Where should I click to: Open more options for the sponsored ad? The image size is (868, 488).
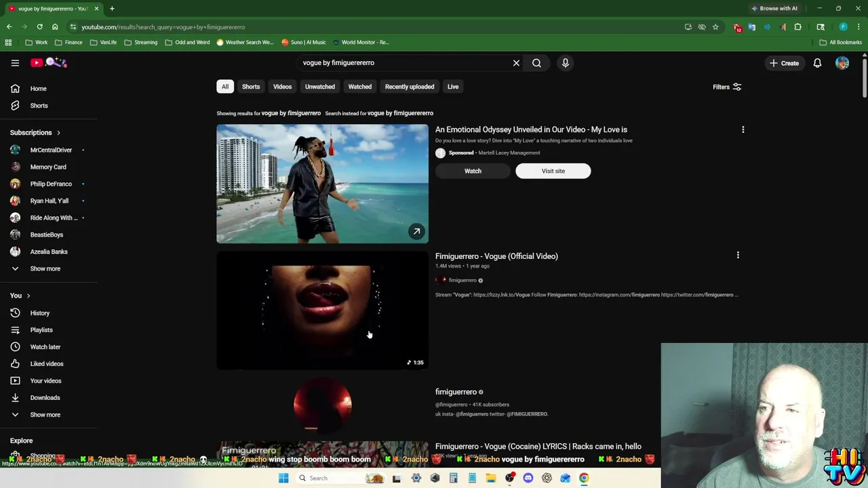click(743, 129)
